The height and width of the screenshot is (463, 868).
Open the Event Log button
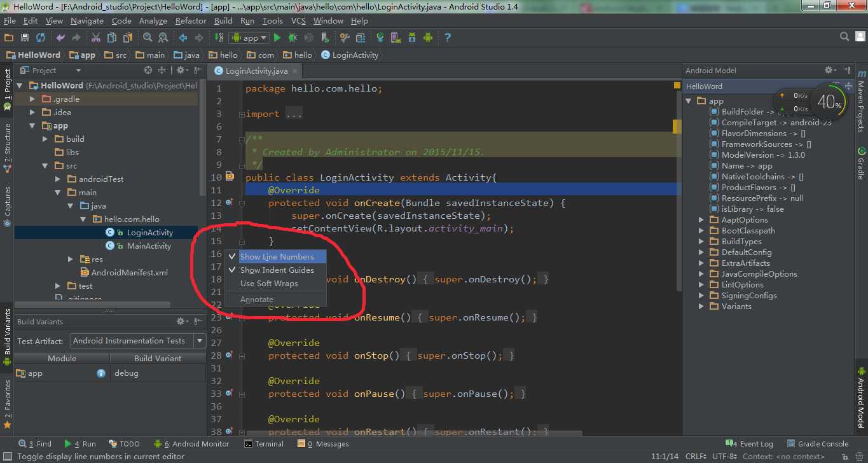click(750, 444)
